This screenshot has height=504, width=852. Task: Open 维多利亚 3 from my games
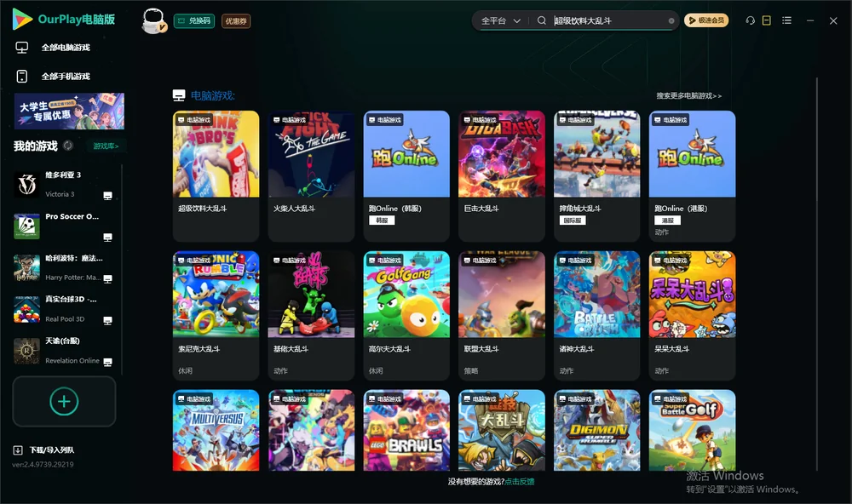tap(64, 185)
